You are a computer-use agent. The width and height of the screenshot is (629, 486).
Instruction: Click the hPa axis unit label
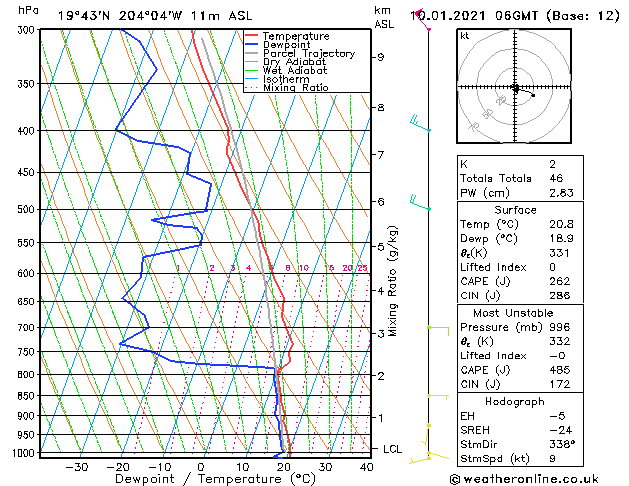coord(28,11)
